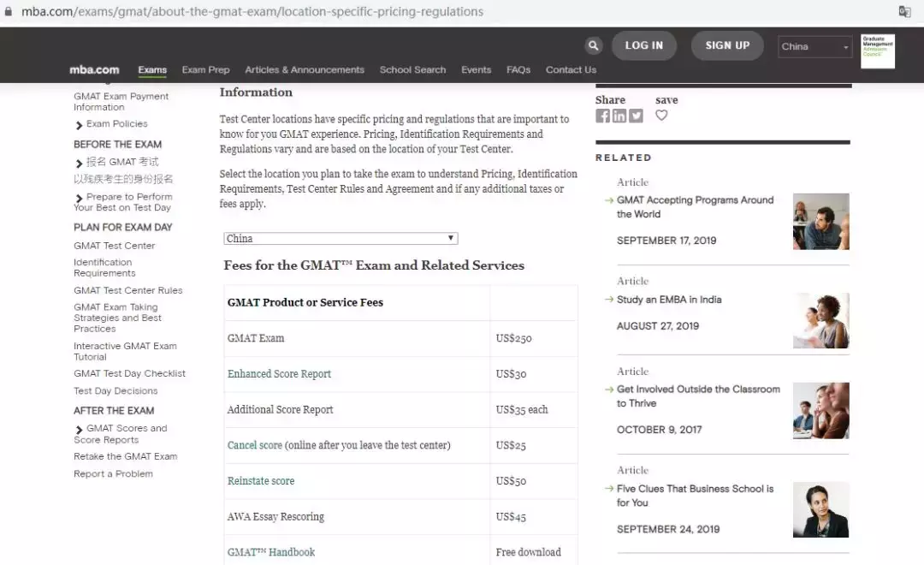This screenshot has width=924, height=565.
Task: Open Articles & Announcements nav menu
Action: 305,69
